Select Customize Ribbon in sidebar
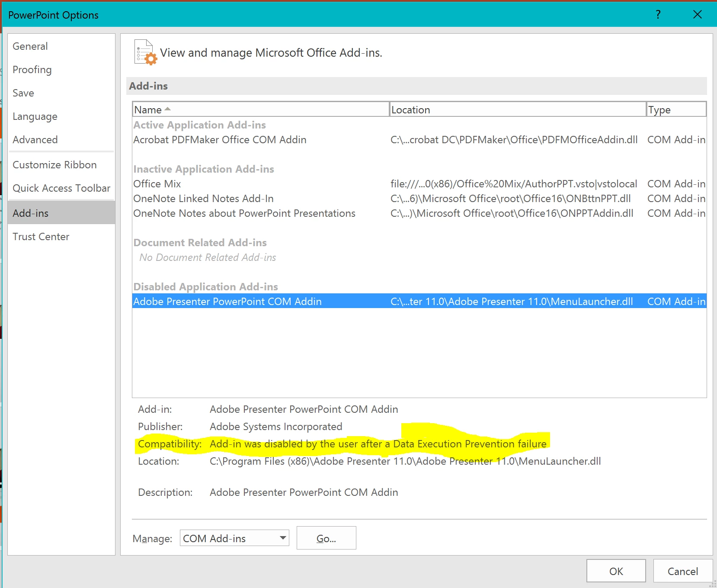The height and width of the screenshot is (588, 717). (x=61, y=165)
